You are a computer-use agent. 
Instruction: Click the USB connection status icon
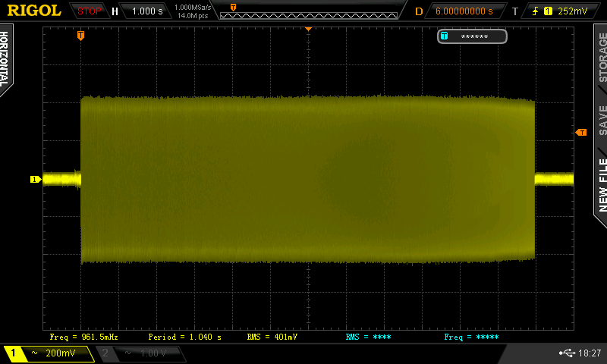[x=567, y=353]
